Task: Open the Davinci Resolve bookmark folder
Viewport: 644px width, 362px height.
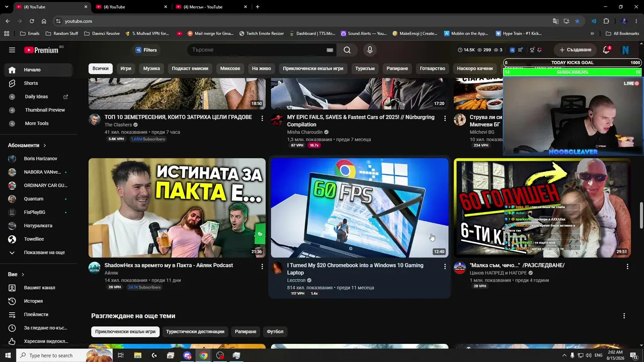Action: tap(102, 34)
